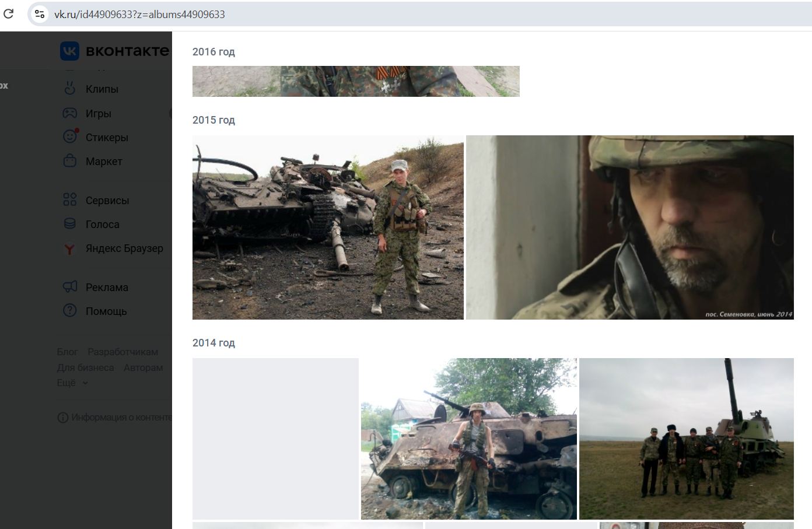This screenshot has width=812, height=529.
Task: Open Маркет in the sidebar
Action: (x=104, y=162)
